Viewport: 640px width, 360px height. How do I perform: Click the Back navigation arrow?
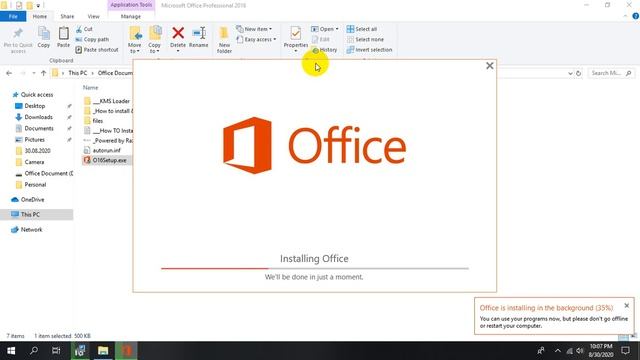(9, 73)
